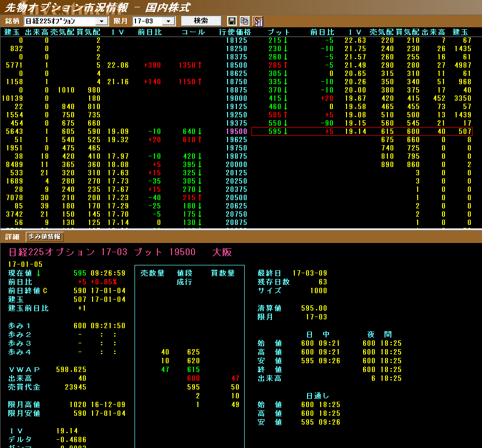Click put price 505 at strike 19250
482x448 pixels.
pos(275,115)
